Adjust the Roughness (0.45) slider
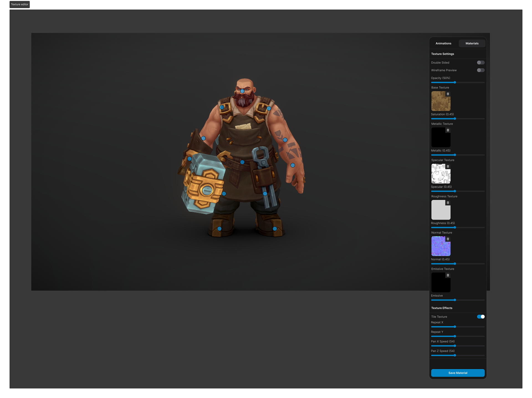Screen dimensions: 532x398 [x=458, y=228]
